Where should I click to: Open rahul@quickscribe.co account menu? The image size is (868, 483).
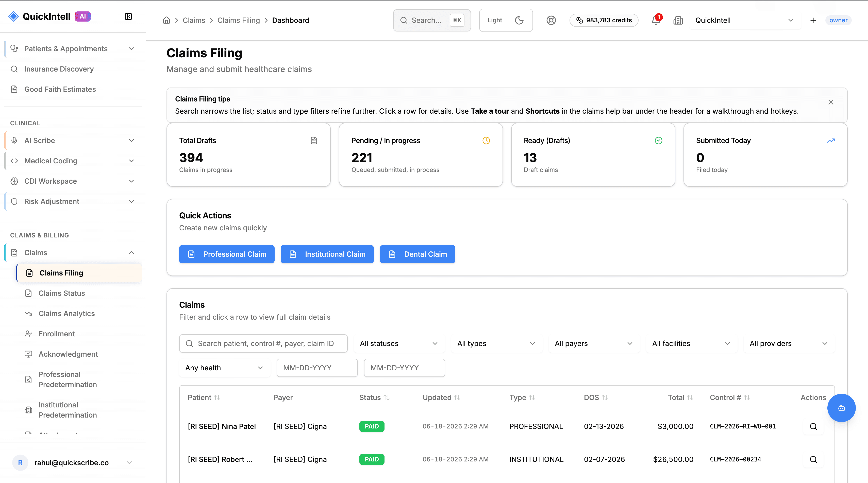(x=73, y=463)
